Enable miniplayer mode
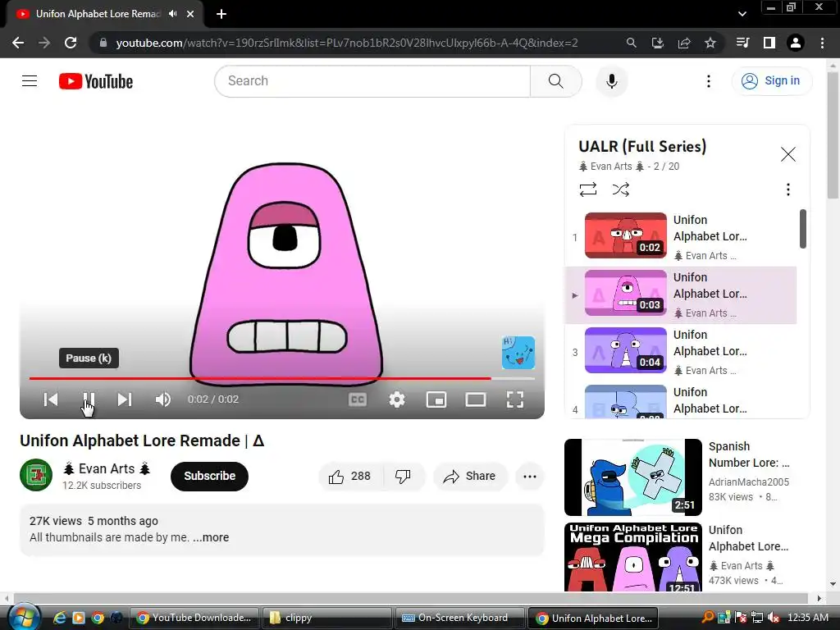 [436, 399]
